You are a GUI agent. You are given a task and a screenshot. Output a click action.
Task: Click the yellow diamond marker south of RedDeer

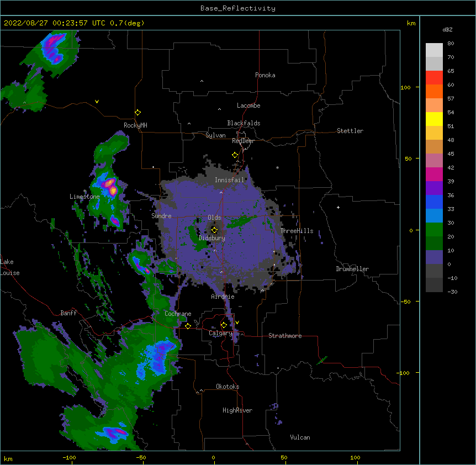click(x=235, y=155)
